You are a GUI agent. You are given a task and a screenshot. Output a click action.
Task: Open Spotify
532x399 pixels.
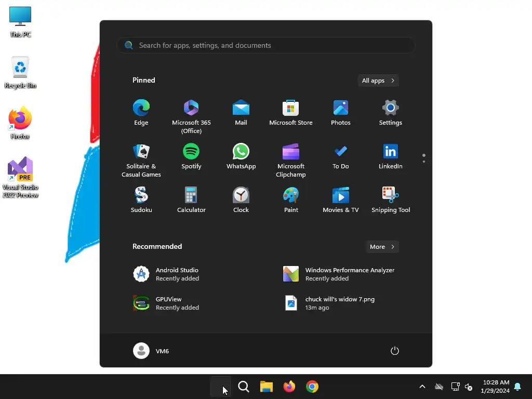point(191,156)
